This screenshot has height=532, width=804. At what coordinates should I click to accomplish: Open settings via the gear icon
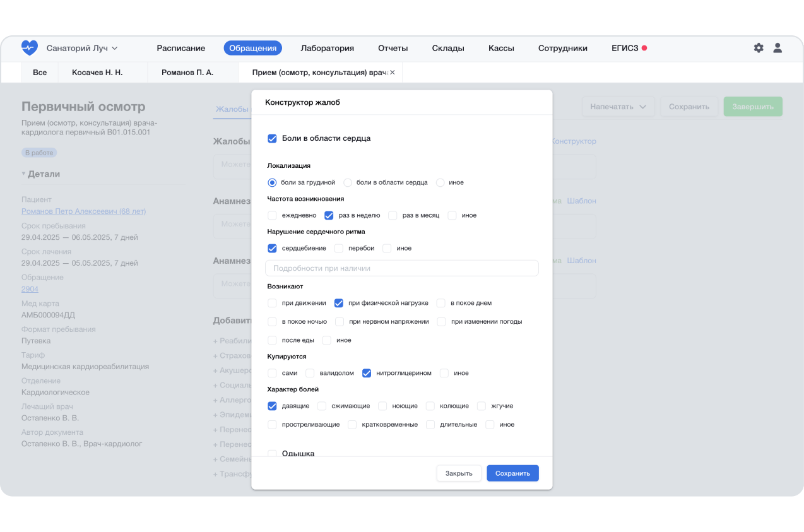(759, 48)
